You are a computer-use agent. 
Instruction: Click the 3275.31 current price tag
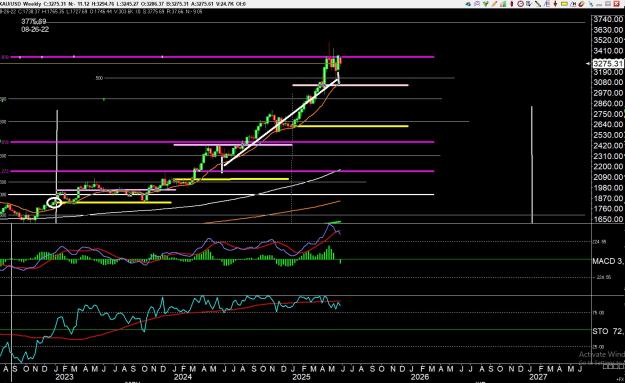point(608,63)
